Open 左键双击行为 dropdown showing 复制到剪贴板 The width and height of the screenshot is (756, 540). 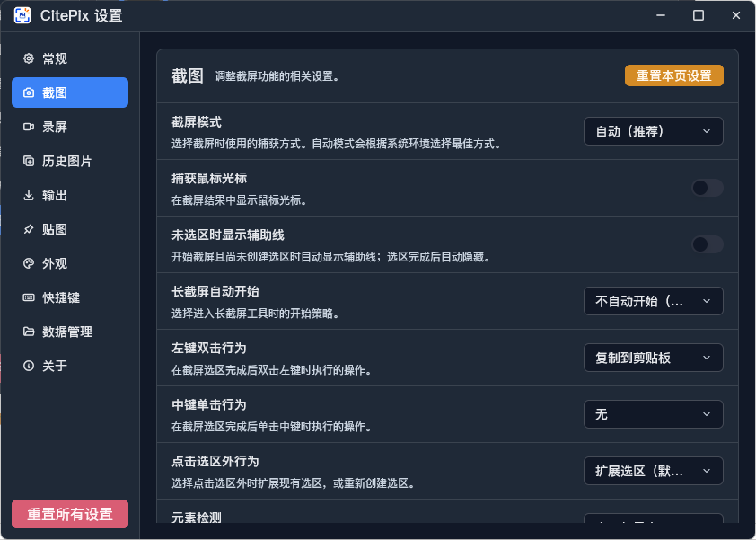pos(654,358)
